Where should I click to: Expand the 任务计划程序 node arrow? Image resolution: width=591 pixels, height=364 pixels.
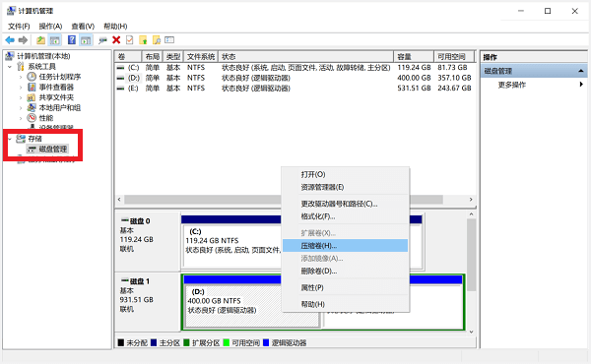tap(21, 77)
